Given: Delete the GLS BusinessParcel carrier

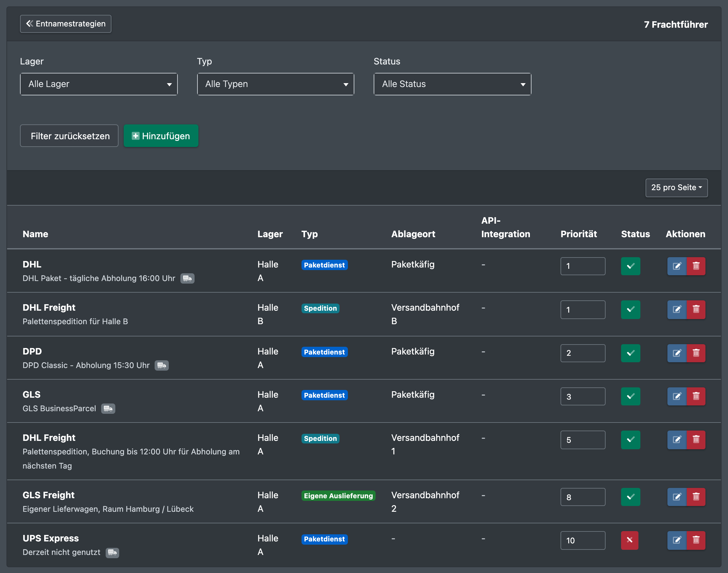Looking at the screenshot, I should point(696,396).
